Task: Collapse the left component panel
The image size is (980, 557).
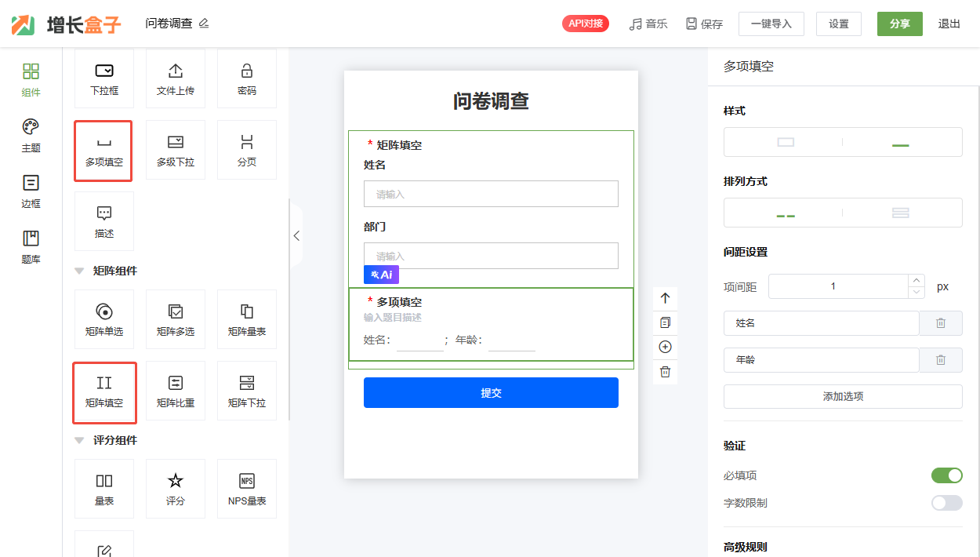Action: click(296, 235)
